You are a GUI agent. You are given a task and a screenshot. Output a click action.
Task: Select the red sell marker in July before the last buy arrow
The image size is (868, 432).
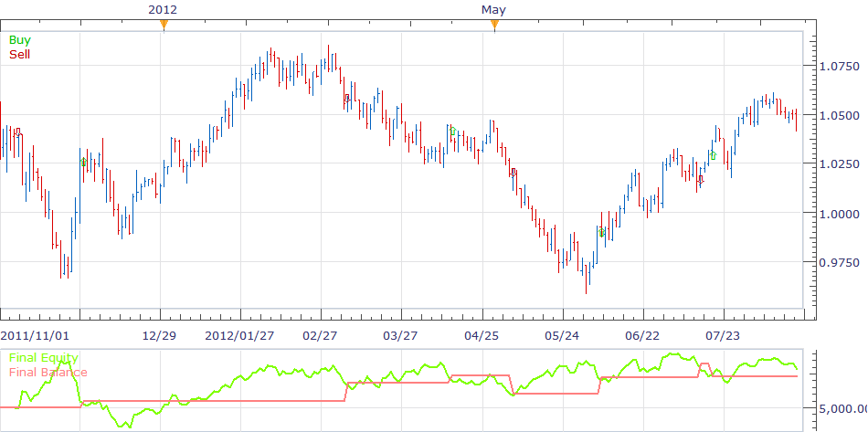[x=701, y=179]
